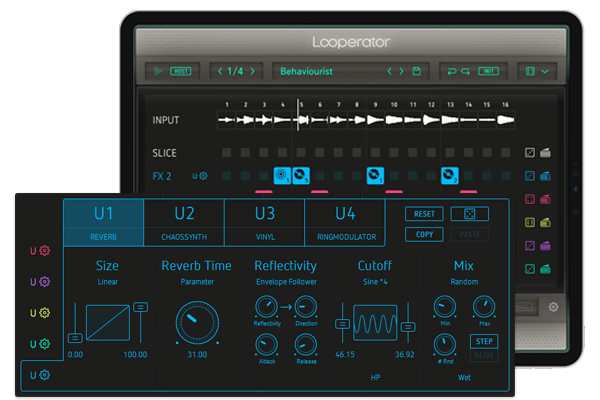The width and height of the screenshot is (600, 400).
Task: Click the Size start slider handle at 0.00
Action: [x=75, y=338]
